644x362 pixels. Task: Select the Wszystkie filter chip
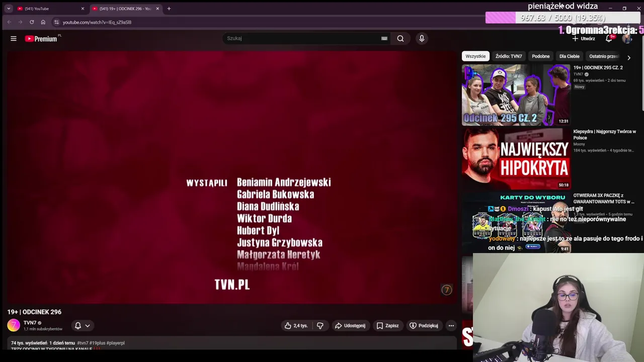pyautogui.click(x=475, y=56)
